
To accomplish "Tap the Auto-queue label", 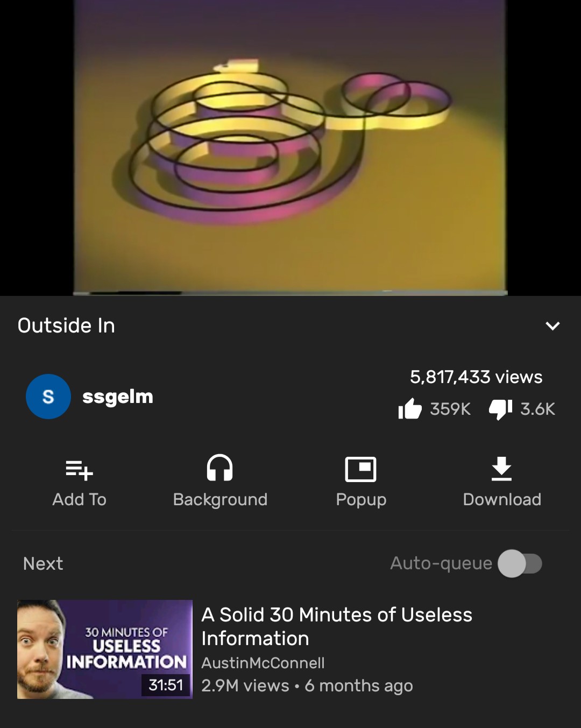I will point(441,563).
